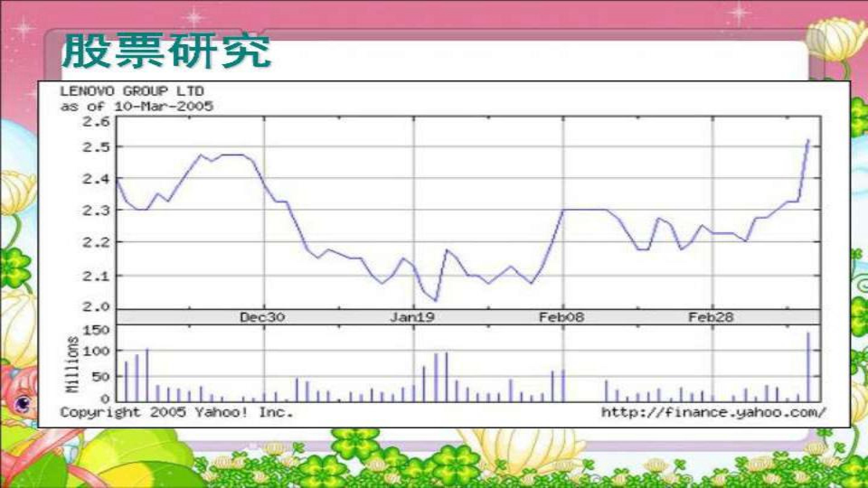Click the price line's lowest point near 2.0
This screenshot has width=868, height=488.
[x=436, y=300]
